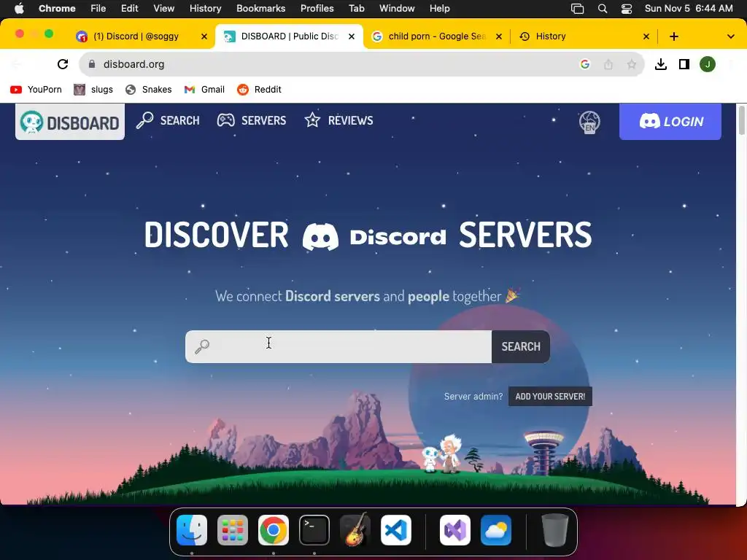This screenshot has height=560, width=747.
Task: Open Chrome side panel
Action: (684, 64)
